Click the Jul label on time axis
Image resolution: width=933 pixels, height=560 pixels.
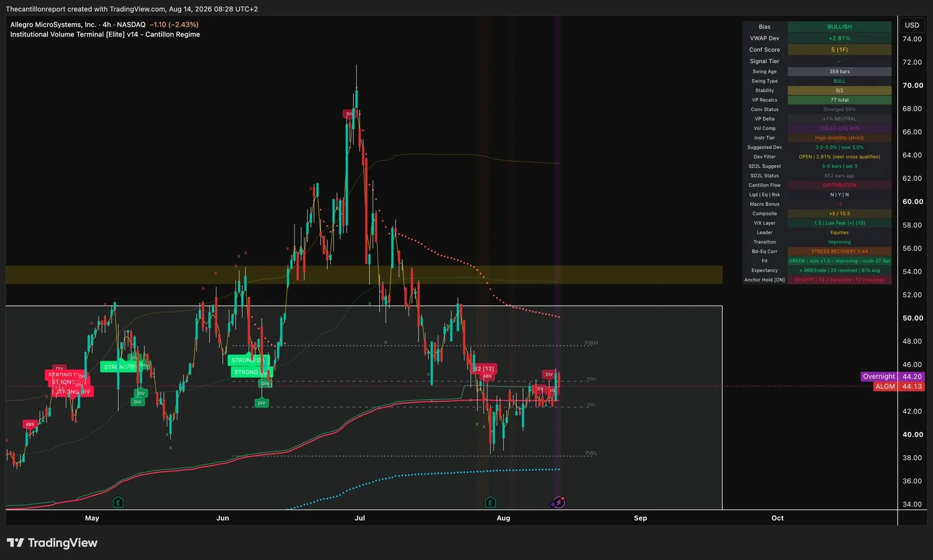[x=360, y=518]
